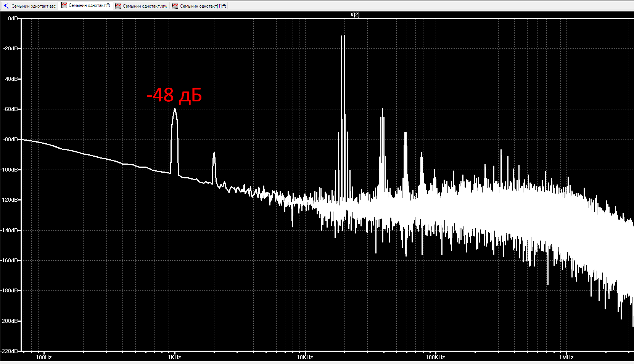The image size is (634, 364).
Task: Click the -20dB vertical axis label
Action: pyautogui.click(x=10, y=48)
